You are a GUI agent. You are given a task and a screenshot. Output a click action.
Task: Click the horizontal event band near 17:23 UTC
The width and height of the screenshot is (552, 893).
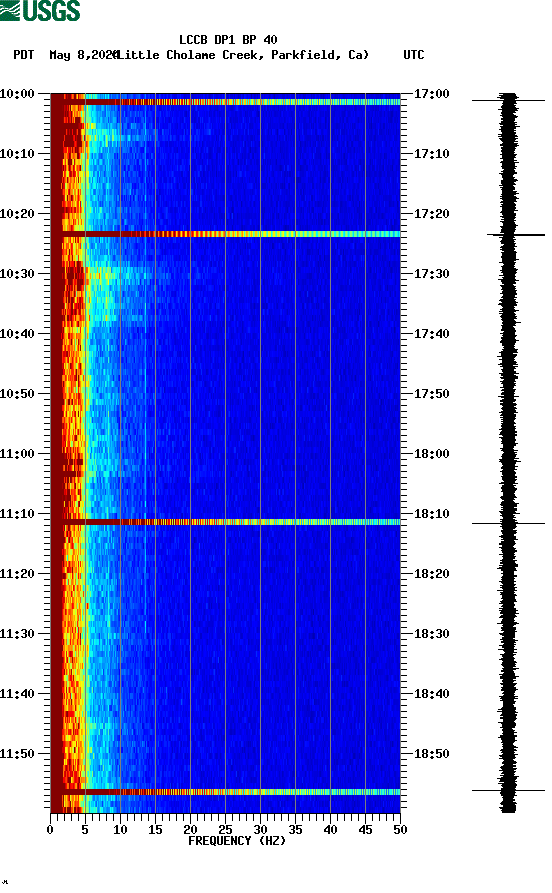tap(226, 234)
